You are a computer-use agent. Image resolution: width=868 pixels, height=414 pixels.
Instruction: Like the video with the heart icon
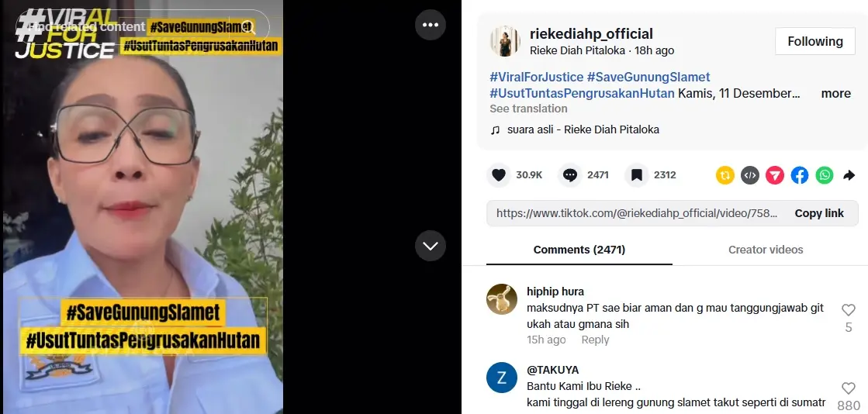pyautogui.click(x=499, y=175)
